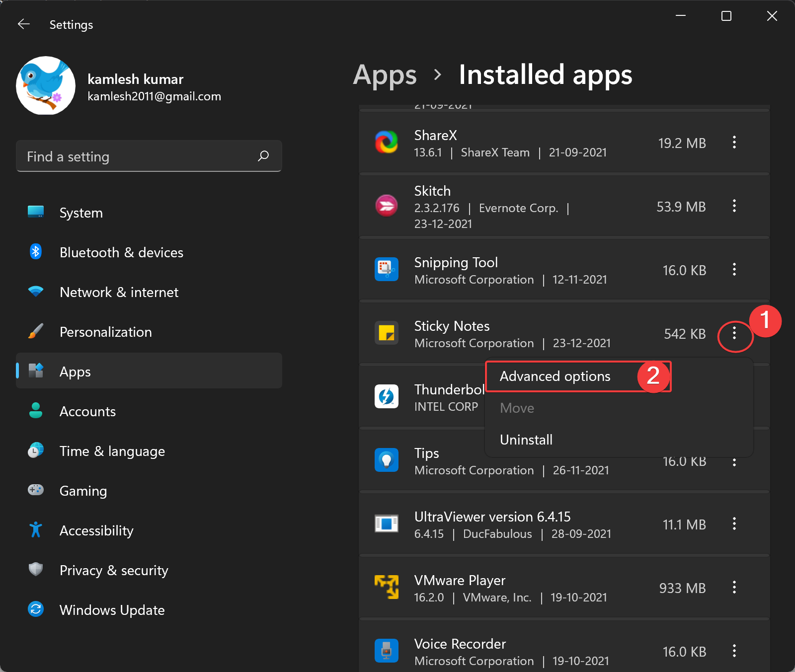Click the Tips lightbulb app icon
Viewport: 795px width, 672px height.
point(387,460)
